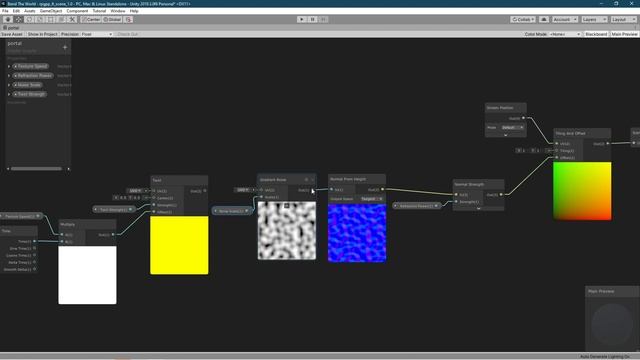
Task: Open the Color Mode dropdown
Action: pos(565,34)
